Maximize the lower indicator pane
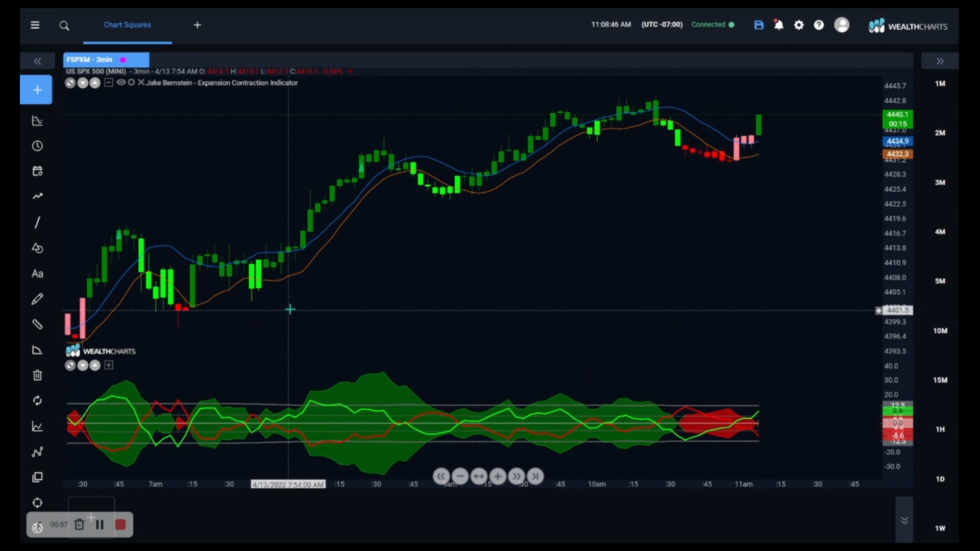Viewport: 980px width, 551px height. point(70,365)
